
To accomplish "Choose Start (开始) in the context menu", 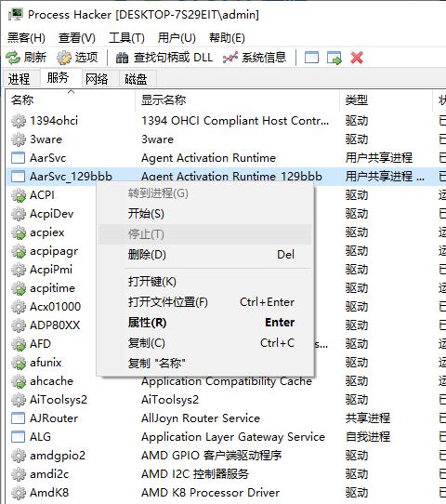I will 204,214.
